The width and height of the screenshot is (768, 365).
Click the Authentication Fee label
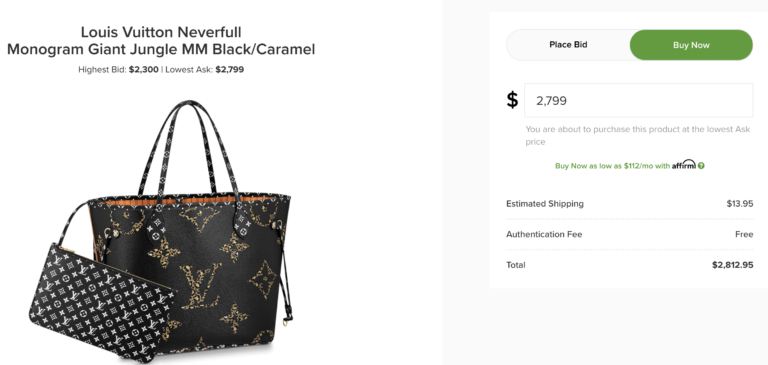[544, 234]
